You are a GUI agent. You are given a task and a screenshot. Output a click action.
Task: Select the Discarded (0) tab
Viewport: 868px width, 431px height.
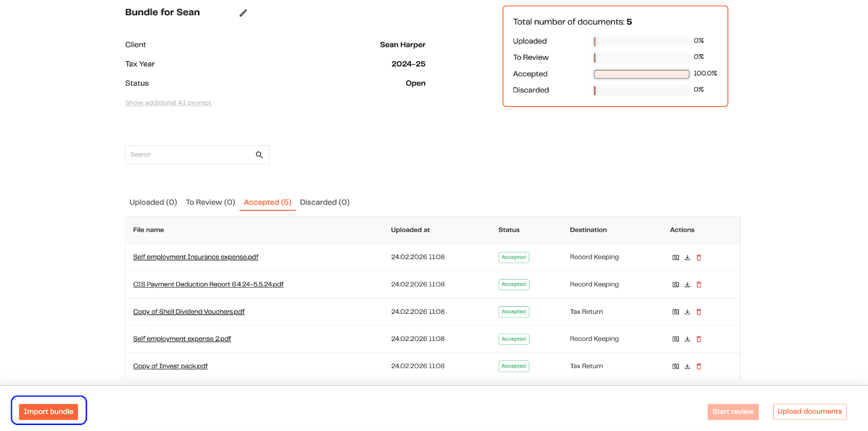pos(324,202)
